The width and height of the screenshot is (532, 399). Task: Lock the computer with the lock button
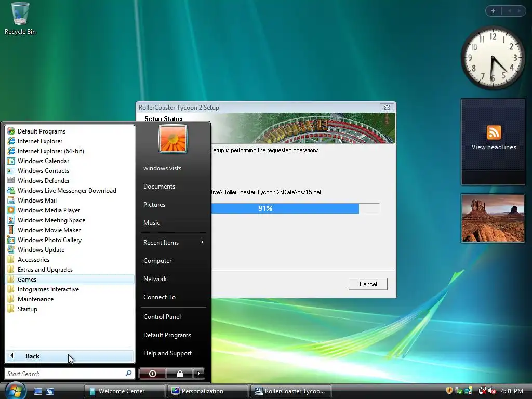point(180,374)
